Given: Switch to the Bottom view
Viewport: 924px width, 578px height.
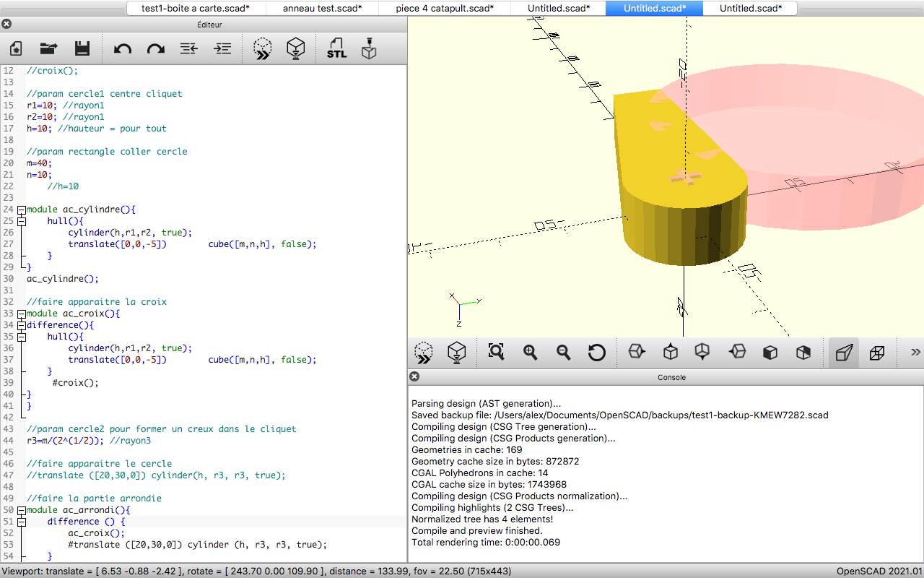Looking at the screenshot, I should pyautogui.click(x=702, y=353).
